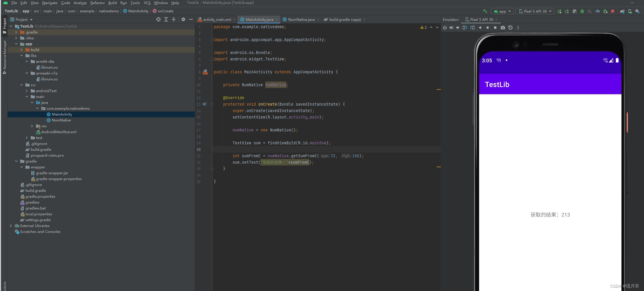The height and width of the screenshot is (291, 644).
Task: Open the app run configuration dropdown
Action: click(x=502, y=11)
